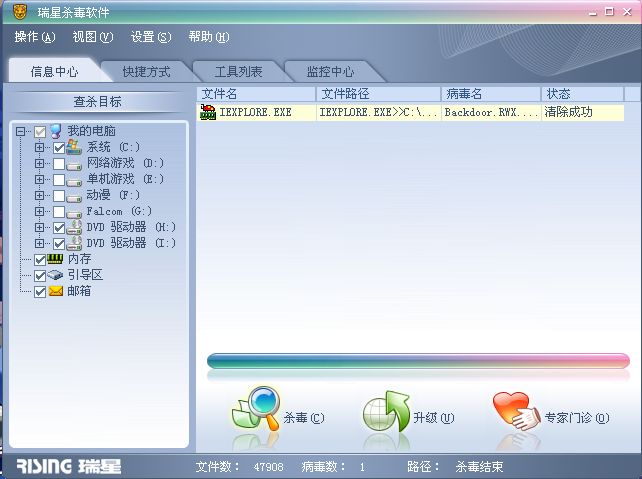Click the scan progress bar
The height and width of the screenshot is (479, 642).
(x=418, y=361)
